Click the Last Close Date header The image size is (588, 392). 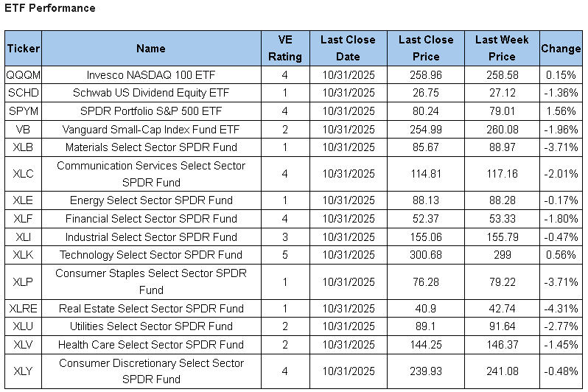[x=348, y=49]
